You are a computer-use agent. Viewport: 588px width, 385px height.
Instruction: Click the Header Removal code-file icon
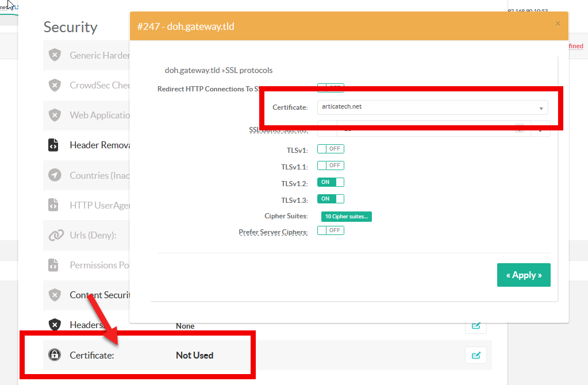53,145
